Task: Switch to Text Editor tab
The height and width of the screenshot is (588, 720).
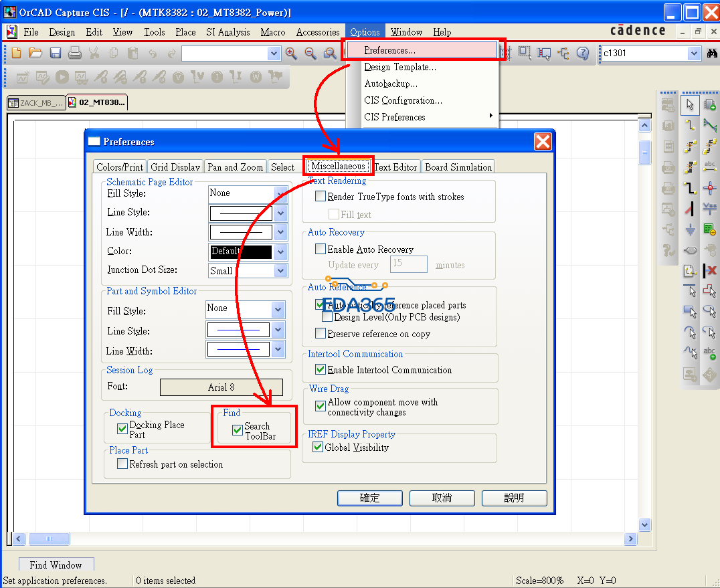Action: coord(395,167)
